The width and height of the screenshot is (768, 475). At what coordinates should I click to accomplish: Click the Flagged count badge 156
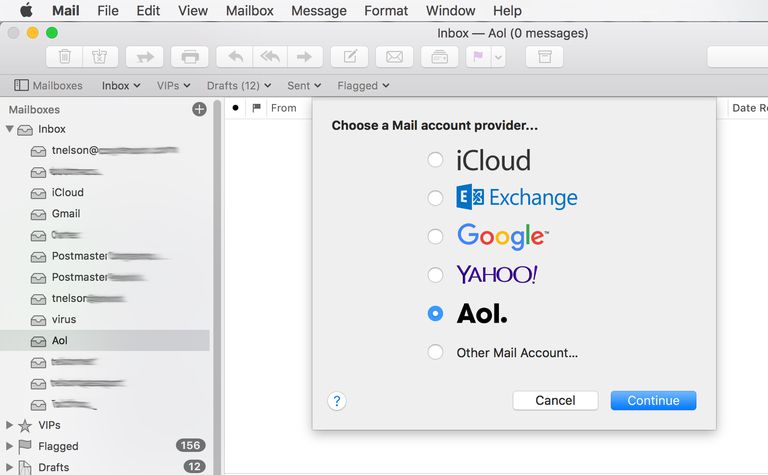tap(191, 445)
